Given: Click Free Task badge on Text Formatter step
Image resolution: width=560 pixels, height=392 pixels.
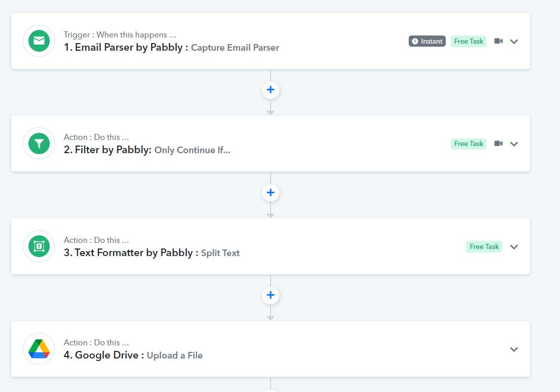Looking at the screenshot, I should (484, 246).
